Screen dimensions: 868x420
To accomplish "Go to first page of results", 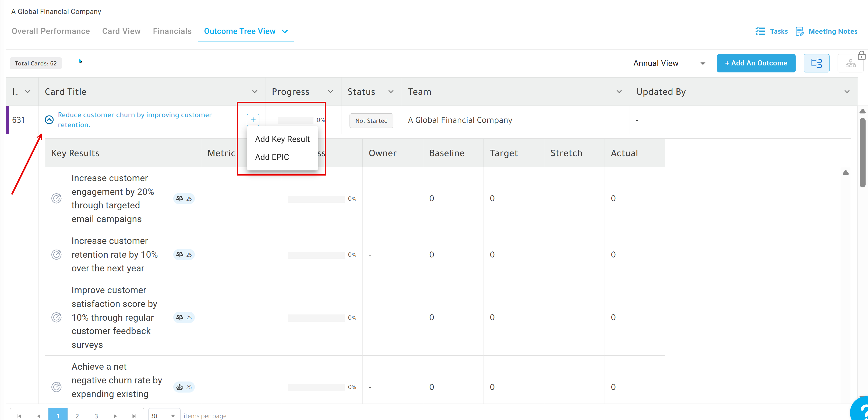I will tap(20, 416).
